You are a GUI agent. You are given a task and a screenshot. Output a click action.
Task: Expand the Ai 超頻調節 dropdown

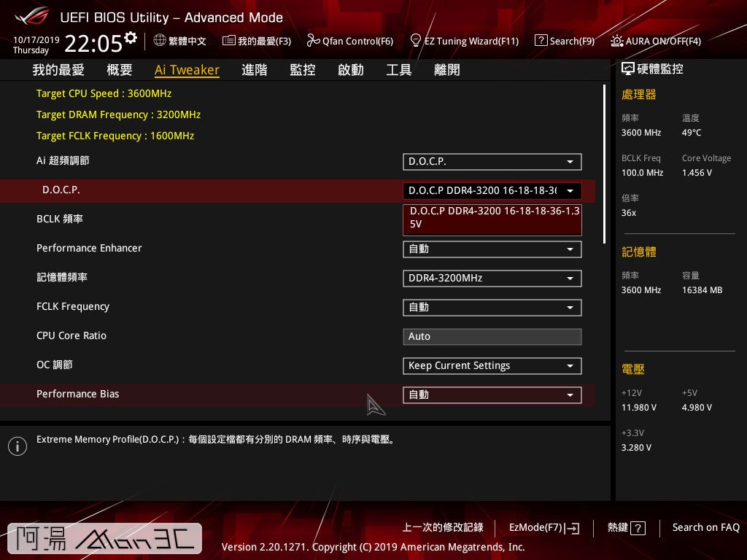[x=492, y=161]
